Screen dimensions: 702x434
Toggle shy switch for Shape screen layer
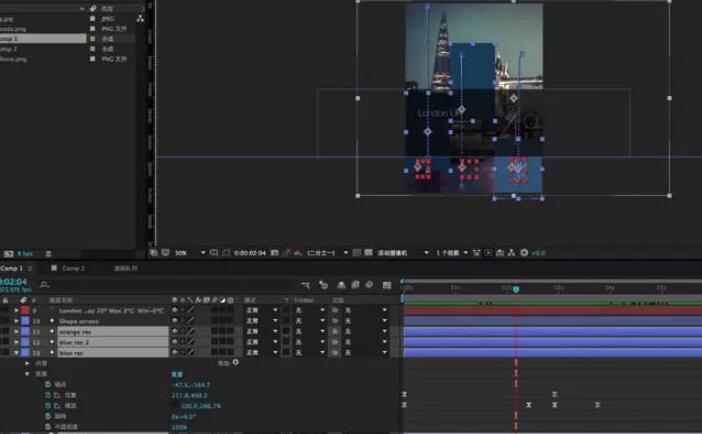tap(175, 321)
